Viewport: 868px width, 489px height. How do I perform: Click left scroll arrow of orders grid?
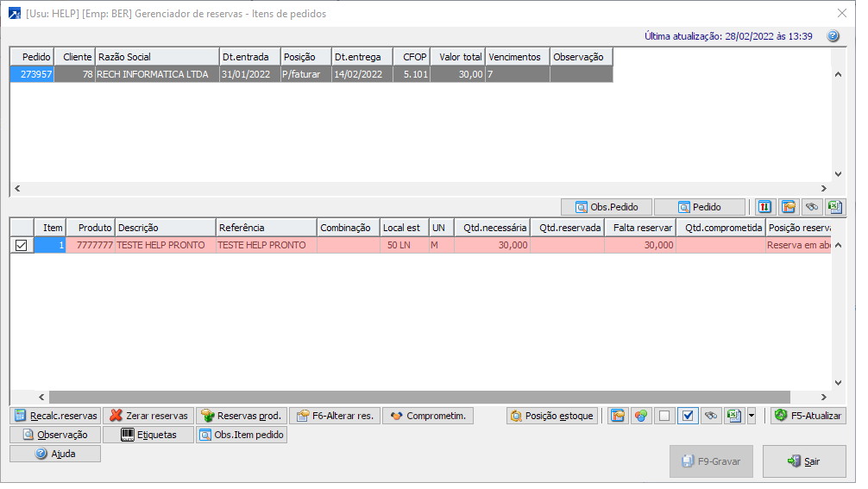click(17, 189)
